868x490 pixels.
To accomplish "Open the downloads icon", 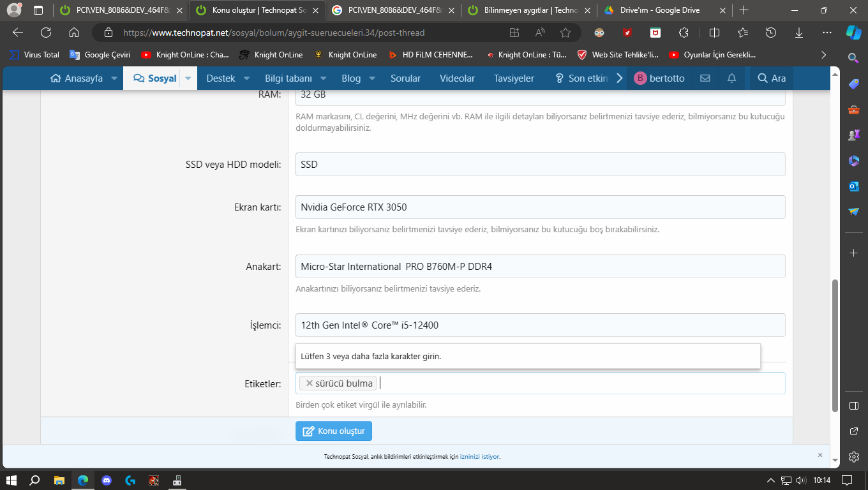I will click(x=799, y=33).
